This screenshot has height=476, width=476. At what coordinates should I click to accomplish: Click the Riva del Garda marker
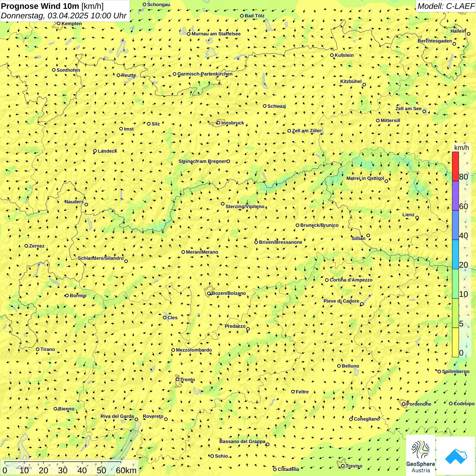point(136,419)
